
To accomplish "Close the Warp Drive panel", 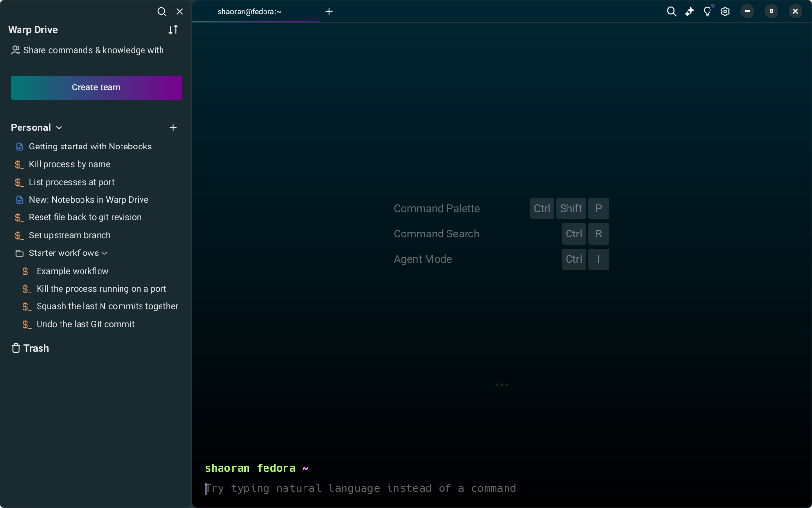I will (180, 11).
